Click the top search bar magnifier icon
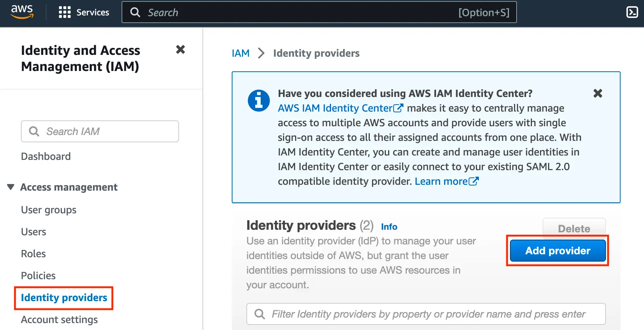 tap(135, 12)
